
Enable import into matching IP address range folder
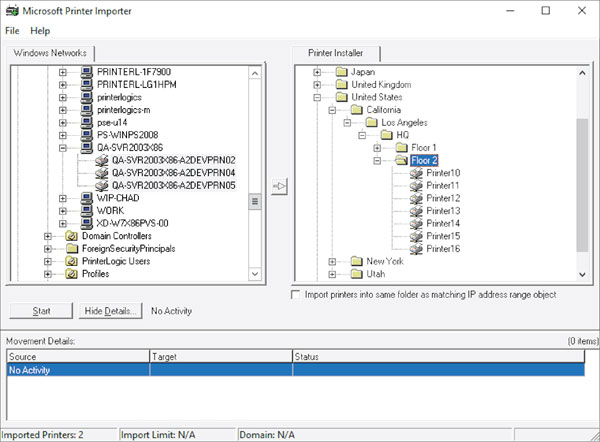click(294, 295)
